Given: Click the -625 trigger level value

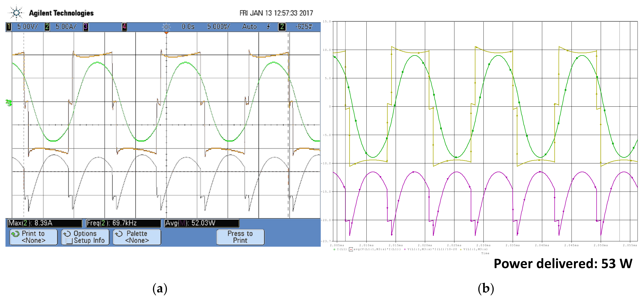Looking at the screenshot, I should click(x=304, y=27).
